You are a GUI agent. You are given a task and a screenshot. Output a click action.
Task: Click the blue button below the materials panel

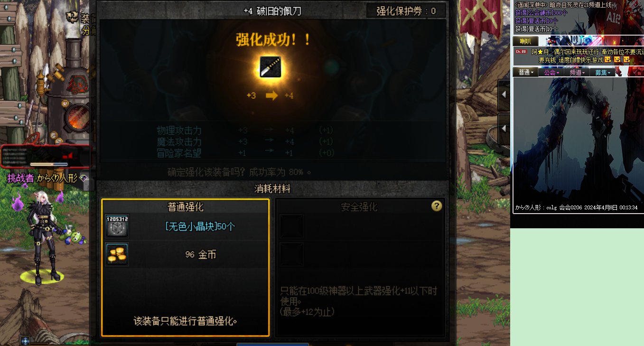click(273, 344)
